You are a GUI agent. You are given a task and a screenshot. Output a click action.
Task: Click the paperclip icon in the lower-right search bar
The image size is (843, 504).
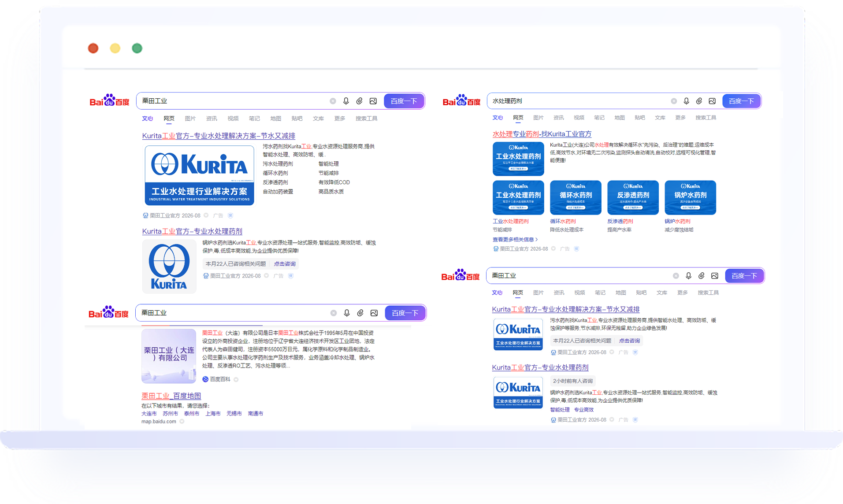pyautogui.click(x=702, y=276)
